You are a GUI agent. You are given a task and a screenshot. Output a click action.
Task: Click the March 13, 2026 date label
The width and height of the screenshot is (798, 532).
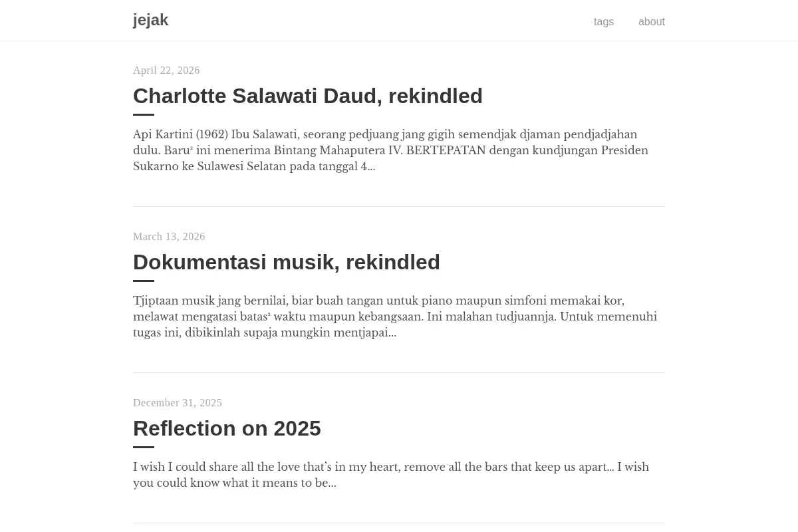pos(169,237)
